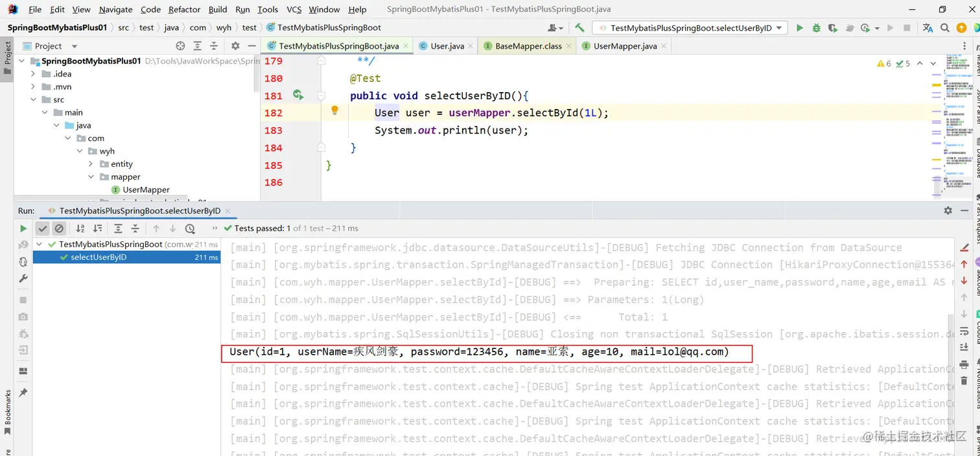Click Expand All in the Project panel
The width and height of the screenshot is (980, 456).
click(x=196, y=46)
